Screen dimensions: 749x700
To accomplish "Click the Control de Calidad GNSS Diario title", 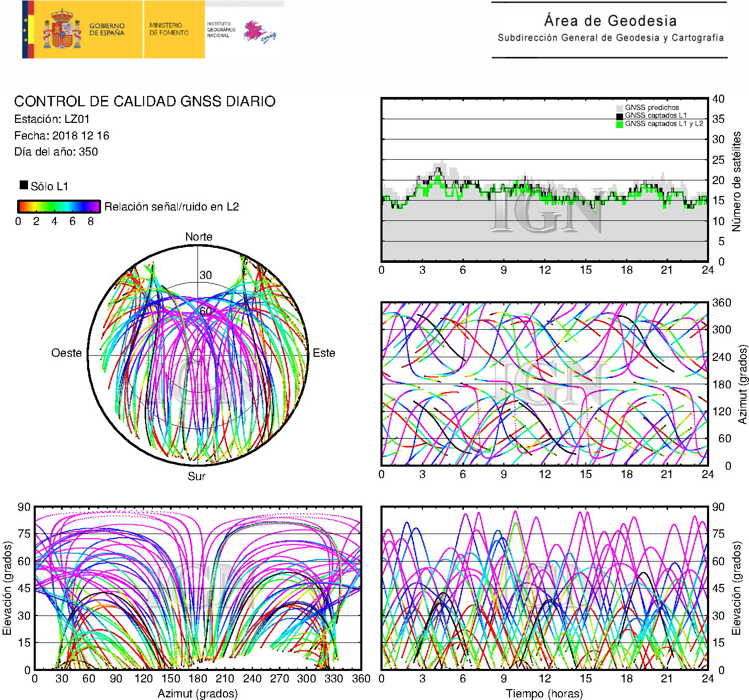I will click(145, 101).
